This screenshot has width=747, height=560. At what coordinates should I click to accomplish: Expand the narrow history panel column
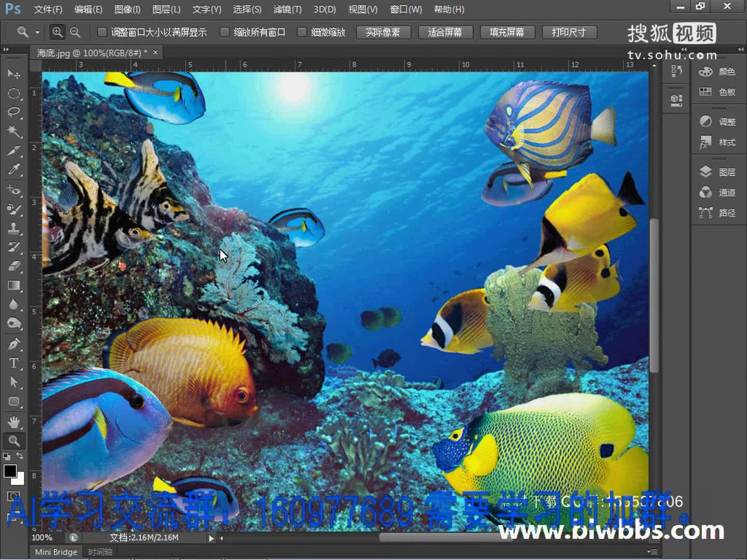[683, 49]
